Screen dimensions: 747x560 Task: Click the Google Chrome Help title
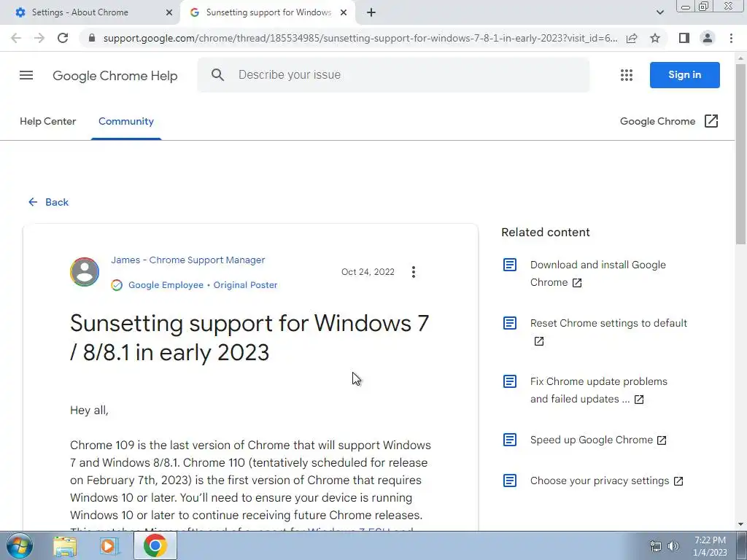[x=115, y=76]
